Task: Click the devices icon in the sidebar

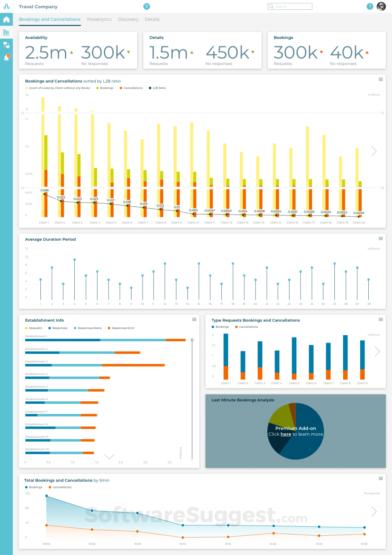Action: tap(6, 45)
